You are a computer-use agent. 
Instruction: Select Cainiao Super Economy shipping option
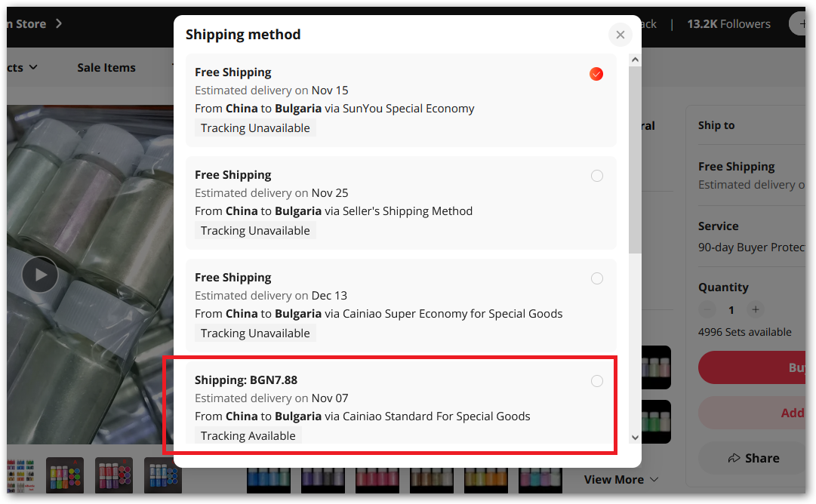(596, 278)
